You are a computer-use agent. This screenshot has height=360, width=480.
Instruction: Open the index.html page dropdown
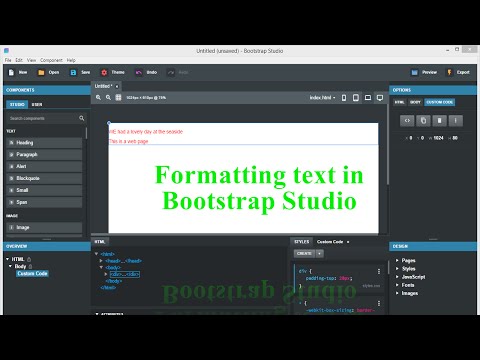pos(323,98)
